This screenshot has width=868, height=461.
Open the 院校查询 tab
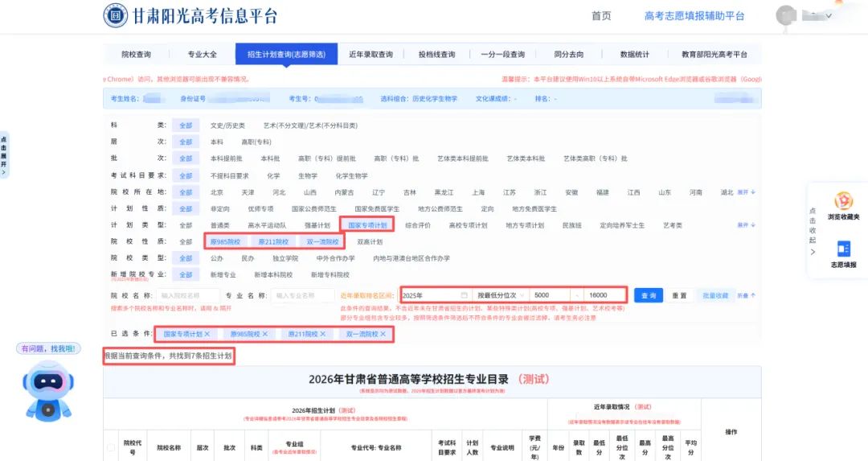pyautogui.click(x=136, y=54)
